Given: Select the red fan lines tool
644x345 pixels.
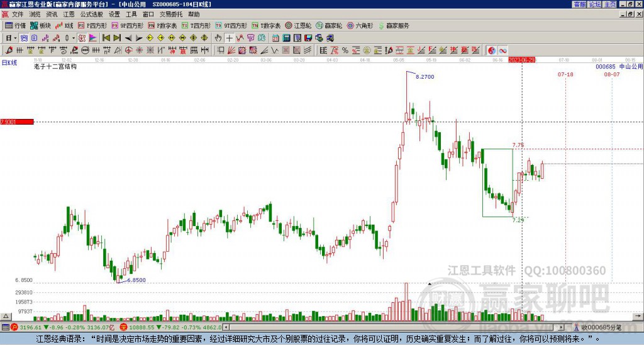Looking at the screenshot, I should point(231,50).
